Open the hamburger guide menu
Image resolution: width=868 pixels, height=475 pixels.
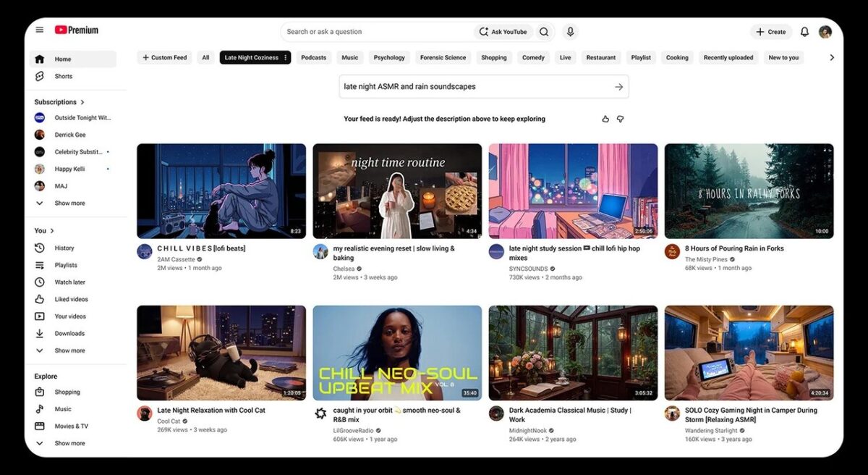point(40,30)
